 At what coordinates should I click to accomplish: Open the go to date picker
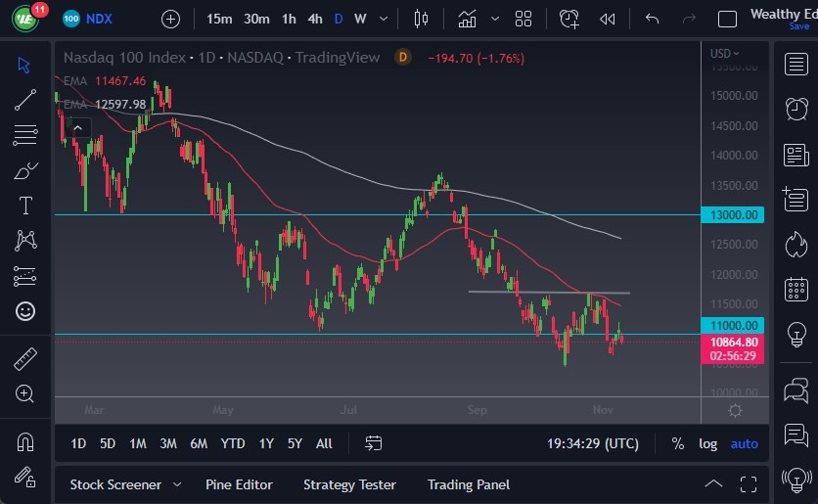374,443
